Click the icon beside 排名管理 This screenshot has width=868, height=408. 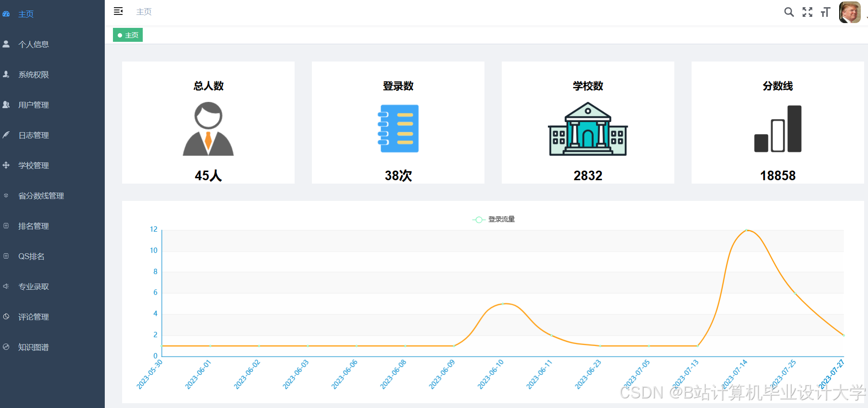pyautogui.click(x=6, y=225)
